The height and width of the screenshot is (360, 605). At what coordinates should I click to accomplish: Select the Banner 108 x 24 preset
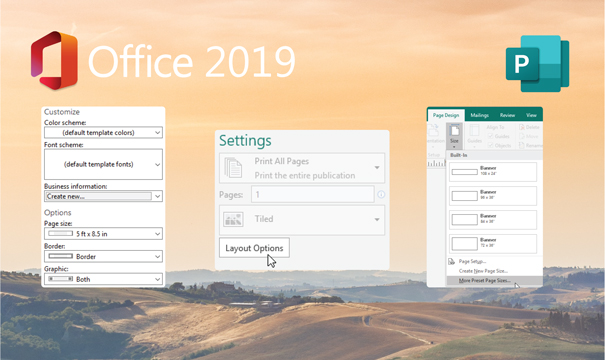point(493,172)
